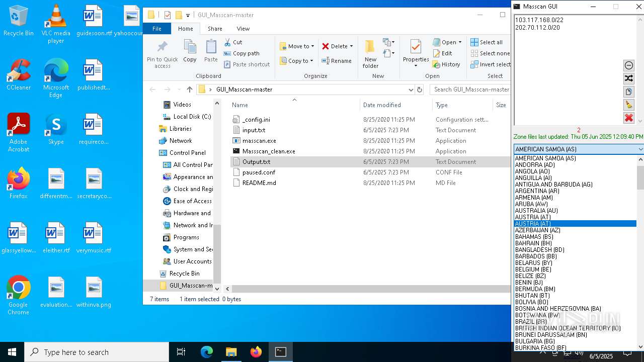Viewport: 644px width, 362px height.
Task: Click the broom clear icon in Masscan GUI
Action: (x=628, y=105)
